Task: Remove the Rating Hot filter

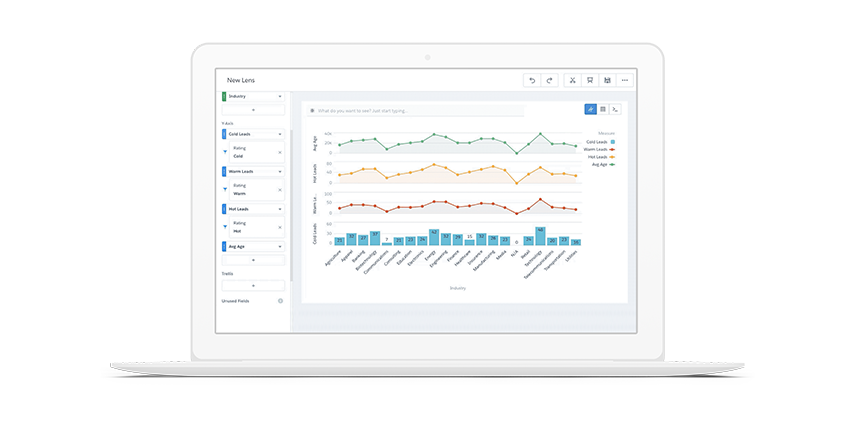Action: click(x=280, y=227)
